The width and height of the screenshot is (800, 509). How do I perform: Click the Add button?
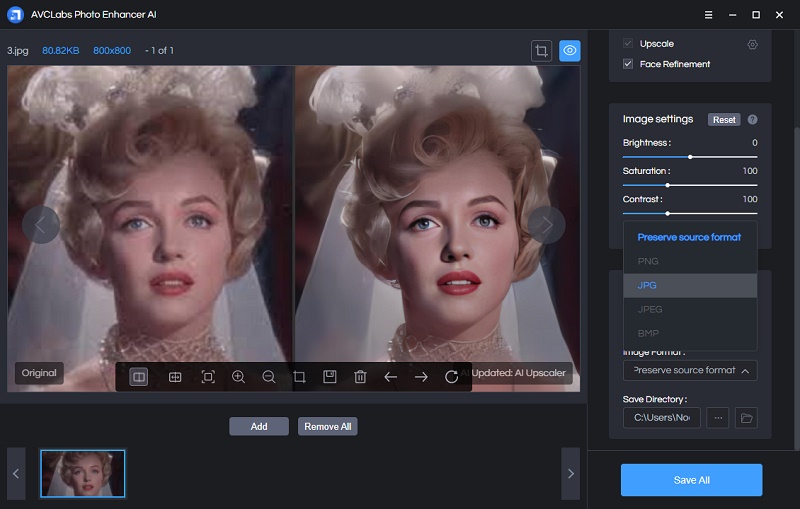pos(259,426)
